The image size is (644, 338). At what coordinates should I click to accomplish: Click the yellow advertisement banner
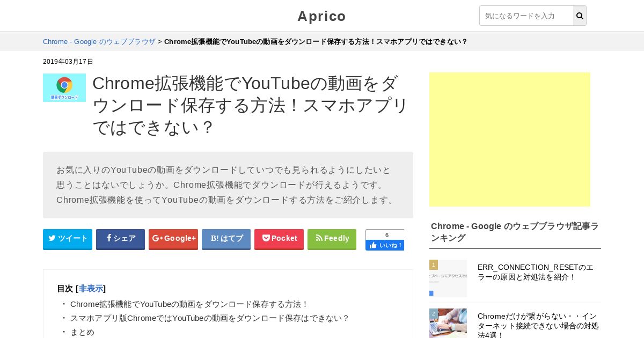point(510,139)
